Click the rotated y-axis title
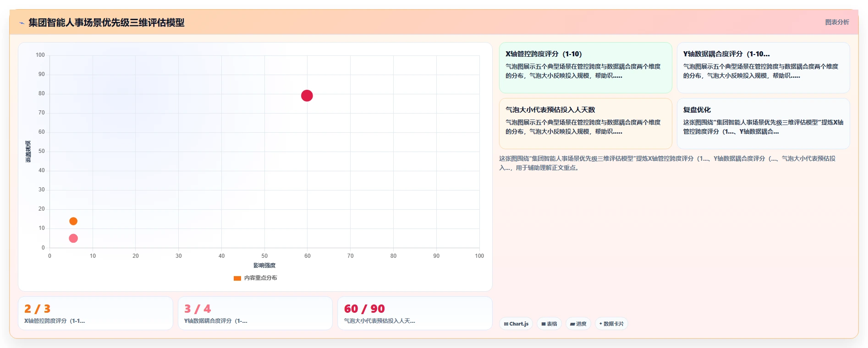Image resolution: width=868 pixels, height=348 pixels. [x=28, y=152]
